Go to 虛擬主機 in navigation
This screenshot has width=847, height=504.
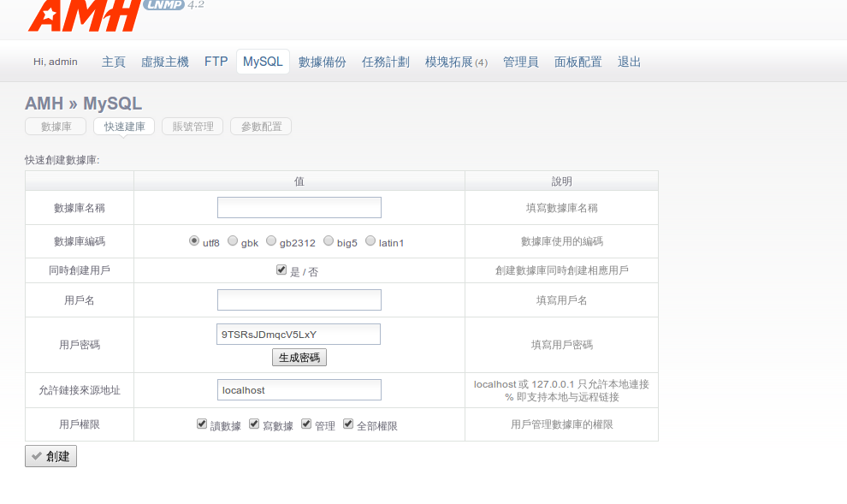164,62
